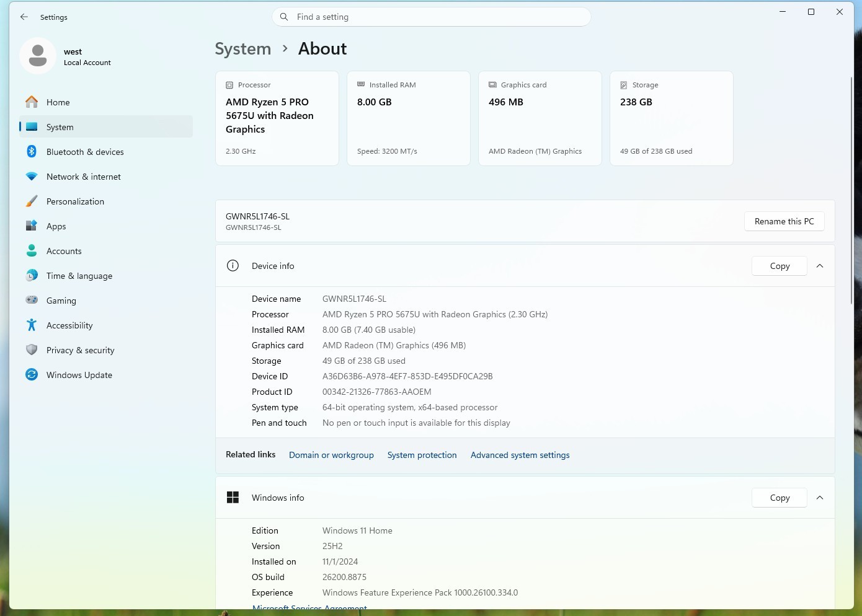Maximize the Settings window

[x=811, y=12]
